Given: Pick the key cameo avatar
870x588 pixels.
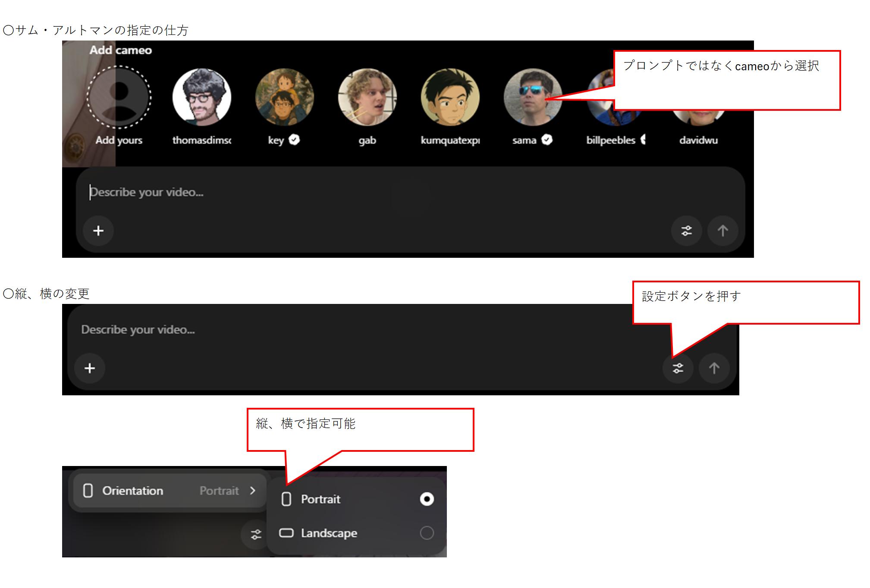Looking at the screenshot, I should (x=284, y=97).
